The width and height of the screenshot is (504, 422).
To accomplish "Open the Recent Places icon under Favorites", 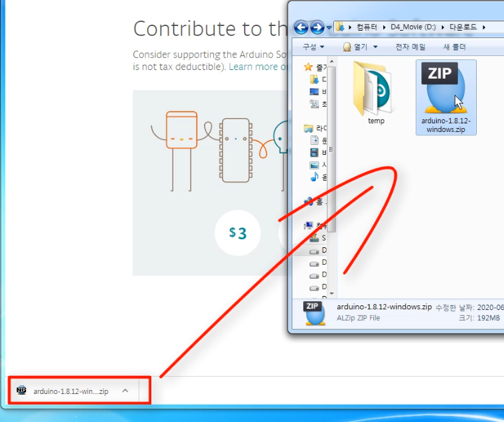I will 314,104.
